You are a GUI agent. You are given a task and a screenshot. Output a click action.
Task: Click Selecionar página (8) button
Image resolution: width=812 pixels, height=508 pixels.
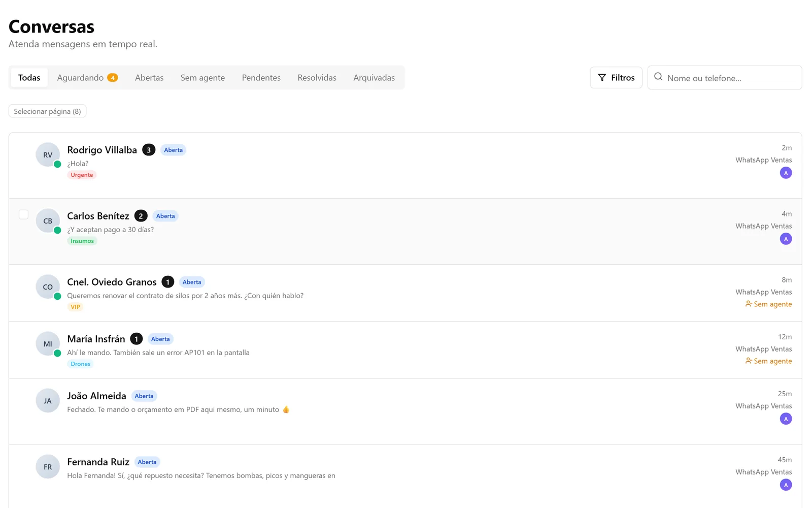click(x=47, y=111)
